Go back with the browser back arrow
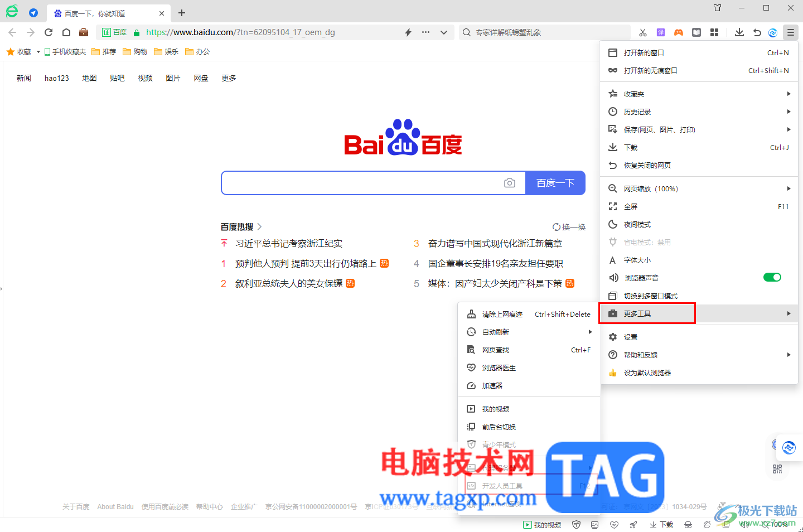 click(13, 32)
